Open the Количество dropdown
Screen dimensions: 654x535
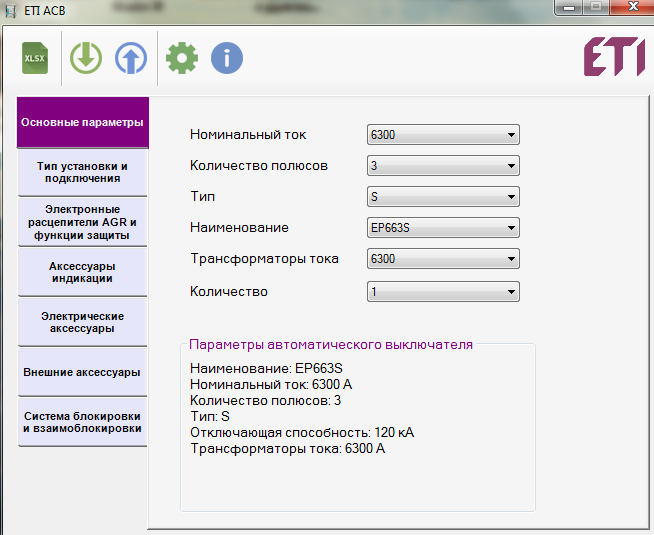(x=443, y=291)
